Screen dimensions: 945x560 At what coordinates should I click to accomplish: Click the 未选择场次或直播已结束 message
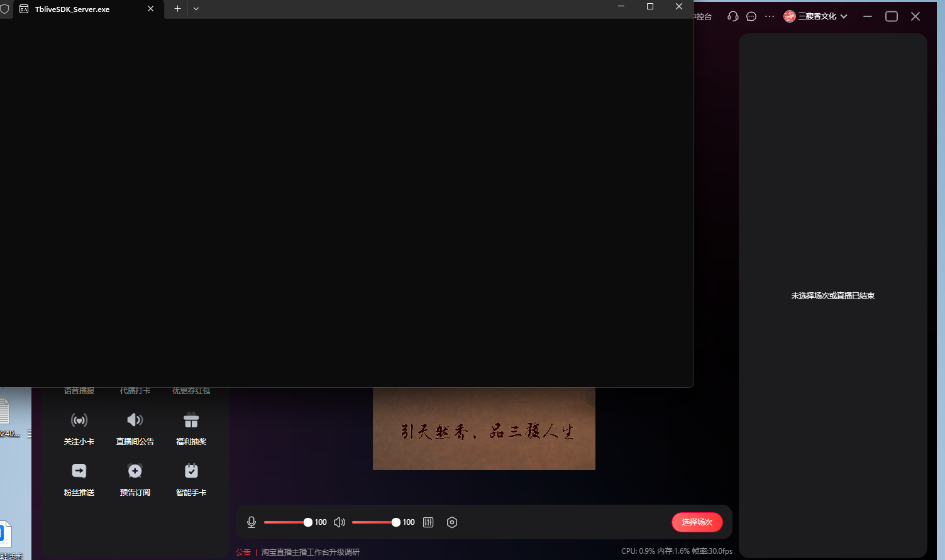[833, 295]
